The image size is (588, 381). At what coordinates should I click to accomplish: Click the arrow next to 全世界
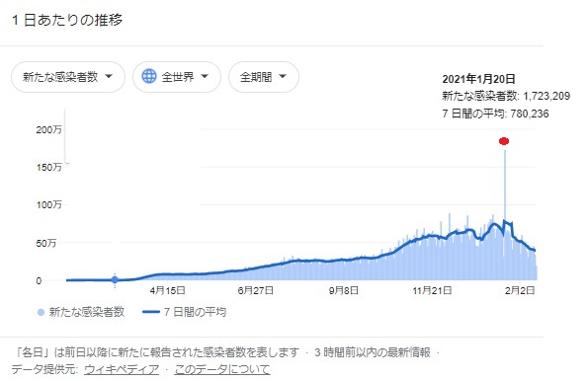tap(205, 76)
